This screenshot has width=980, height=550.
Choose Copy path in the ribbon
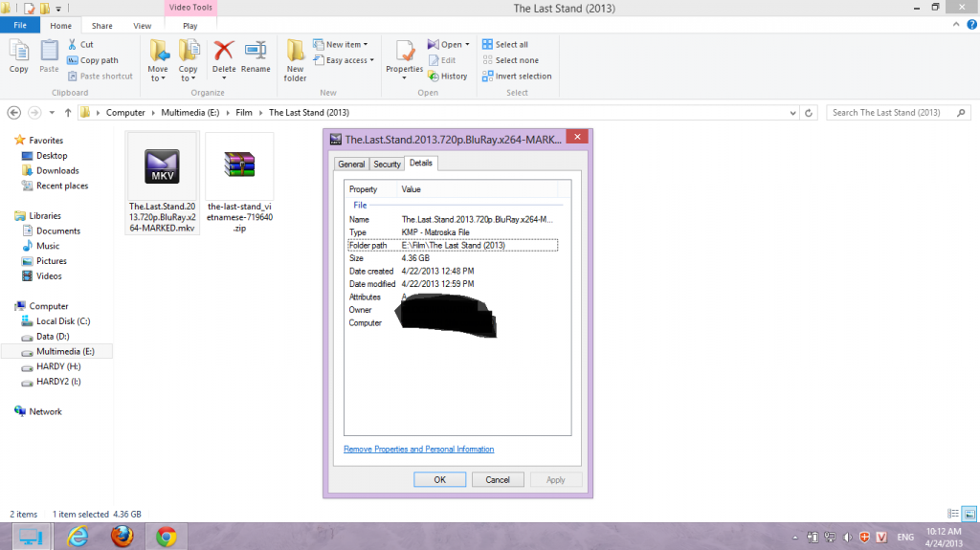click(93, 60)
